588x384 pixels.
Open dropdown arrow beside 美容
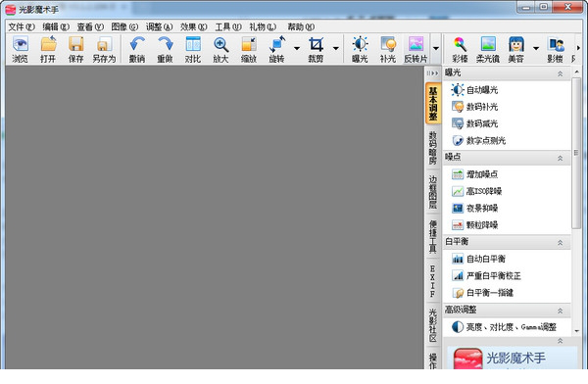click(x=536, y=48)
